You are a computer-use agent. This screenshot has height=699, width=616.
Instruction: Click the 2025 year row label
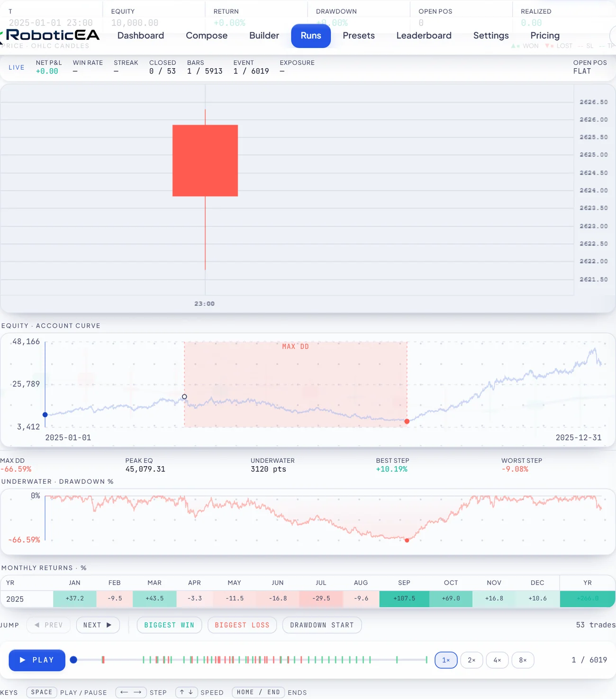(15, 599)
